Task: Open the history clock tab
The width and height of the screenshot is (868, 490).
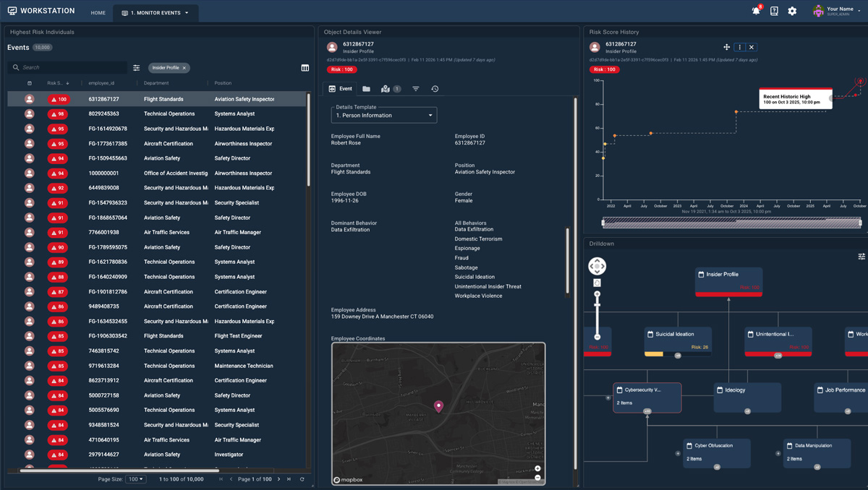Action: (435, 89)
